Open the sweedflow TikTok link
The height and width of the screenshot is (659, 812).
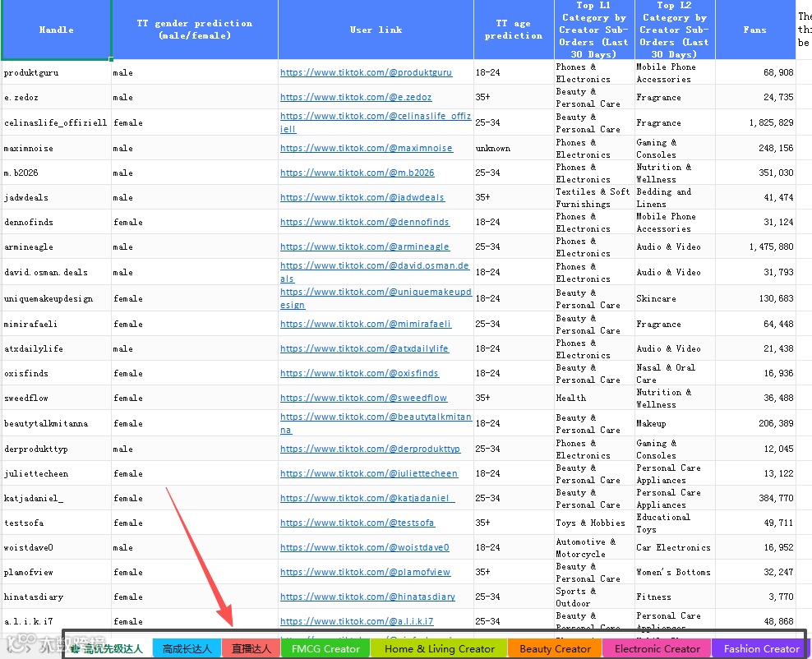pos(363,398)
